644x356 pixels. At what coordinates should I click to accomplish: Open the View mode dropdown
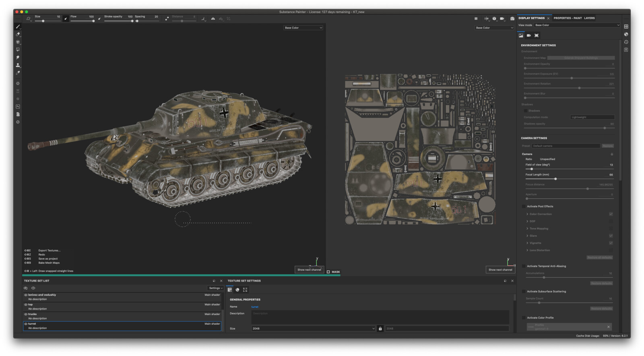coord(577,25)
